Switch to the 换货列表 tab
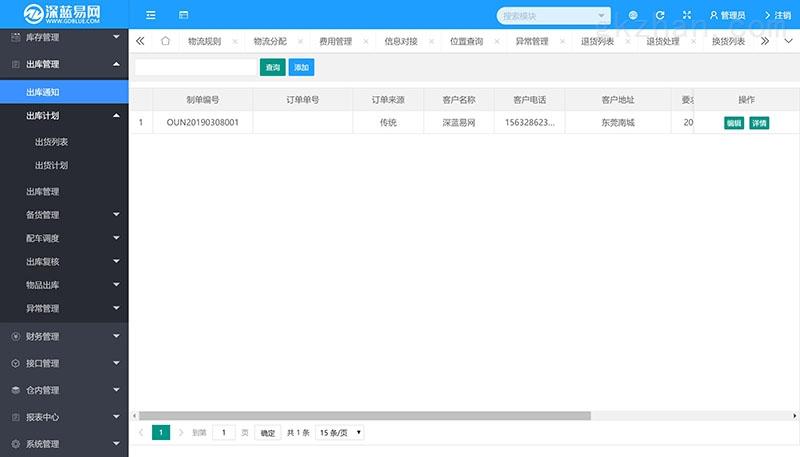This screenshot has height=457, width=800. pyautogui.click(x=728, y=41)
